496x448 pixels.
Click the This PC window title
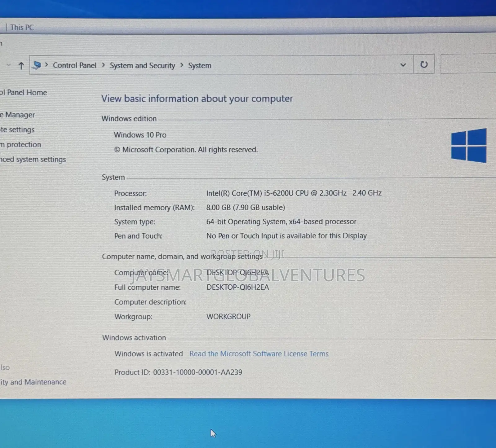[x=22, y=27]
